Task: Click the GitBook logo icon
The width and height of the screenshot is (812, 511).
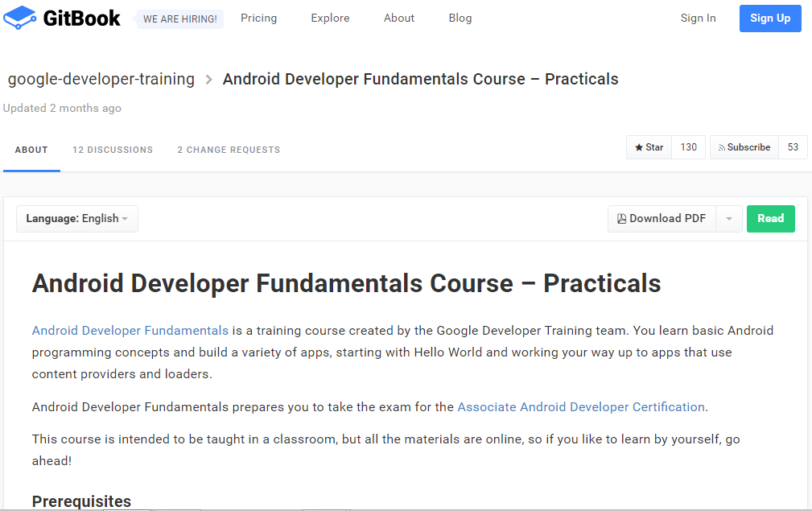Action: point(19,18)
